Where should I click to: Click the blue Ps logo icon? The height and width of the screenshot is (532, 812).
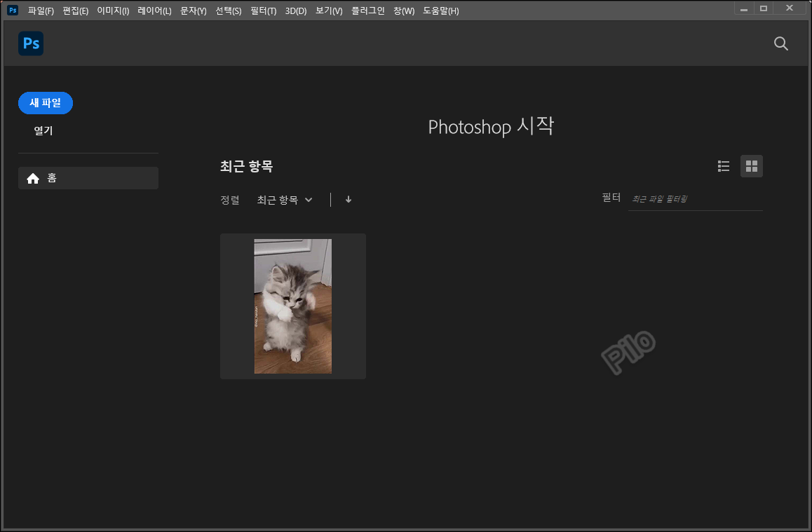point(30,43)
